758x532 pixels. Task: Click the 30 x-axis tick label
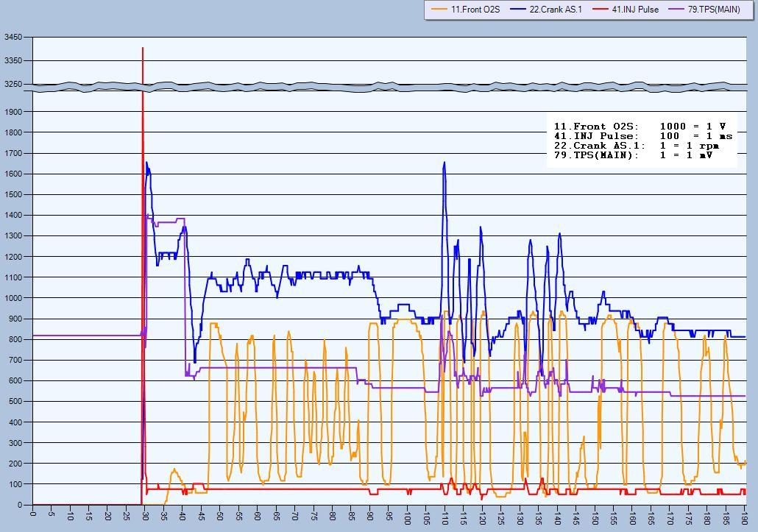click(145, 516)
